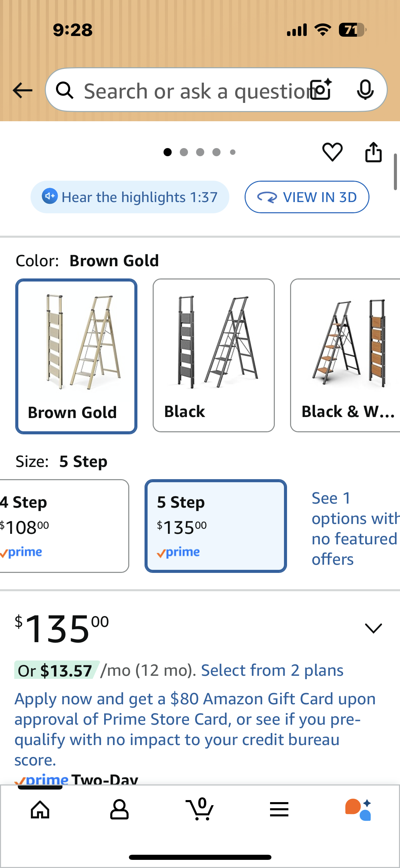Add item to wishlist via heart icon
The image size is (400, 868).
point(332,152)
